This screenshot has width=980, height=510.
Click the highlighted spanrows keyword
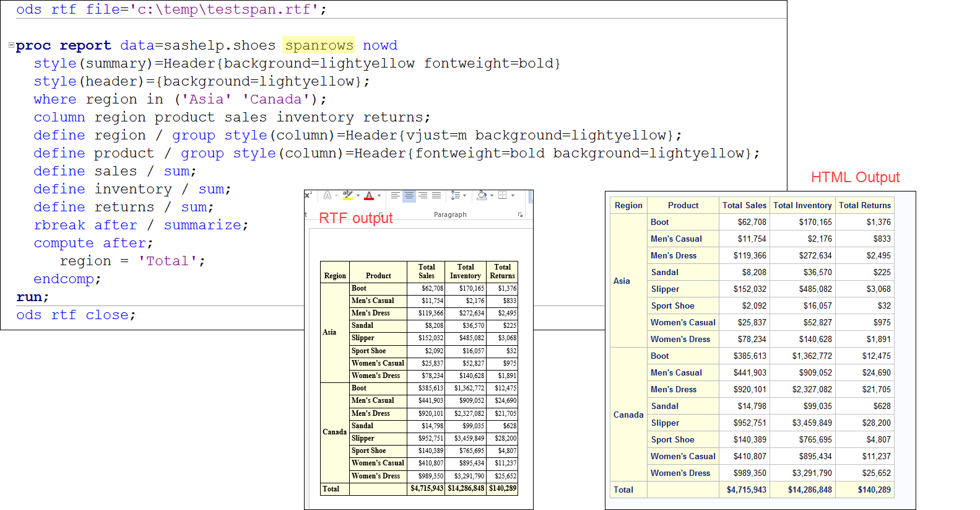(319, 45)
